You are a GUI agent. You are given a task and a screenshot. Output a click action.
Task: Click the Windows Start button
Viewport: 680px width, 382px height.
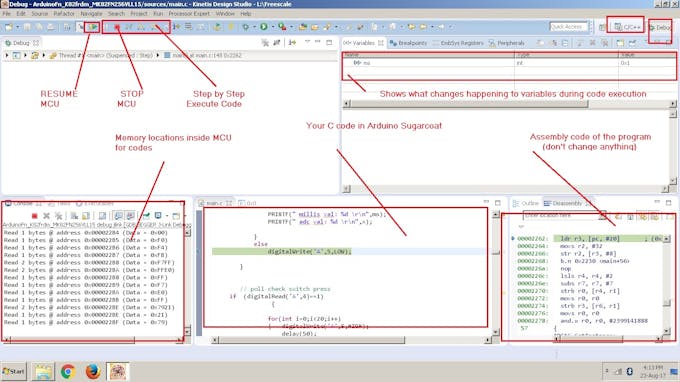point(13,372)
